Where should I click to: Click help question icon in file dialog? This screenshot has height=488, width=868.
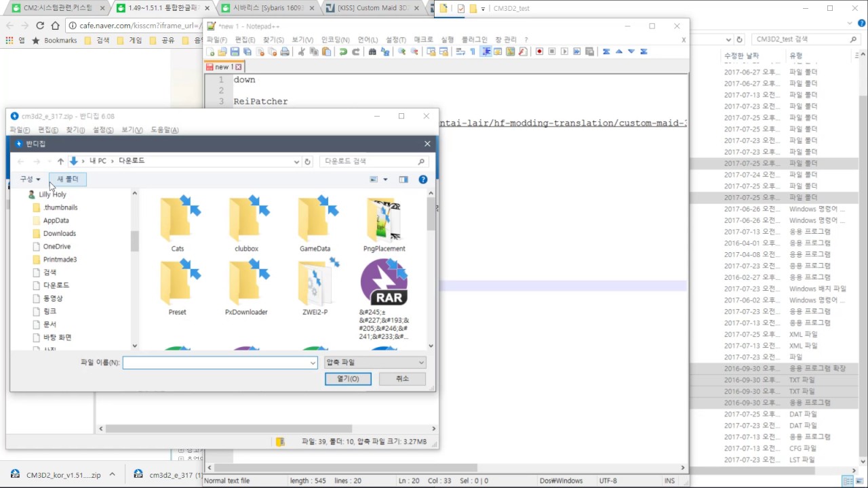point(423,180)
